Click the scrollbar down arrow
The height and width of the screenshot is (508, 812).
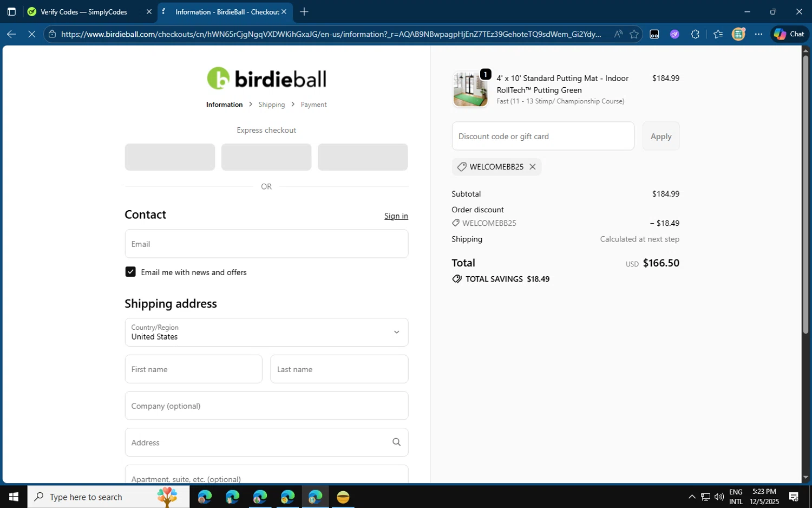(x=806, y=477)
